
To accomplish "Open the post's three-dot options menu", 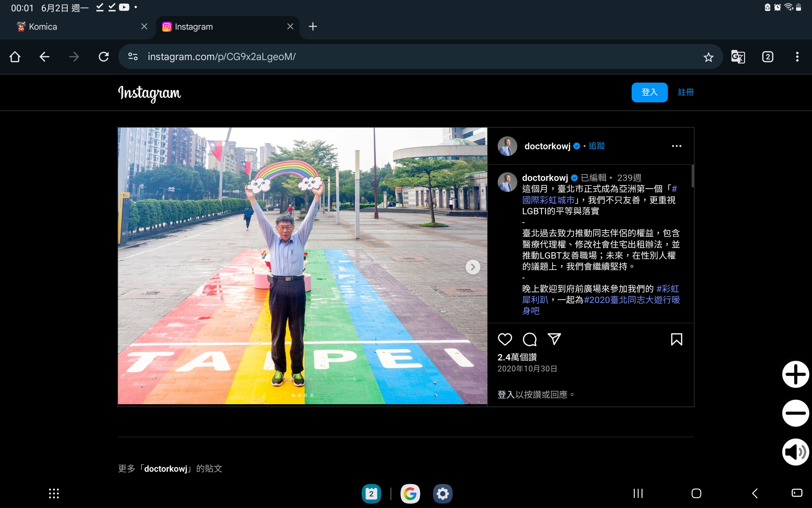I will (x=677, y=146).
